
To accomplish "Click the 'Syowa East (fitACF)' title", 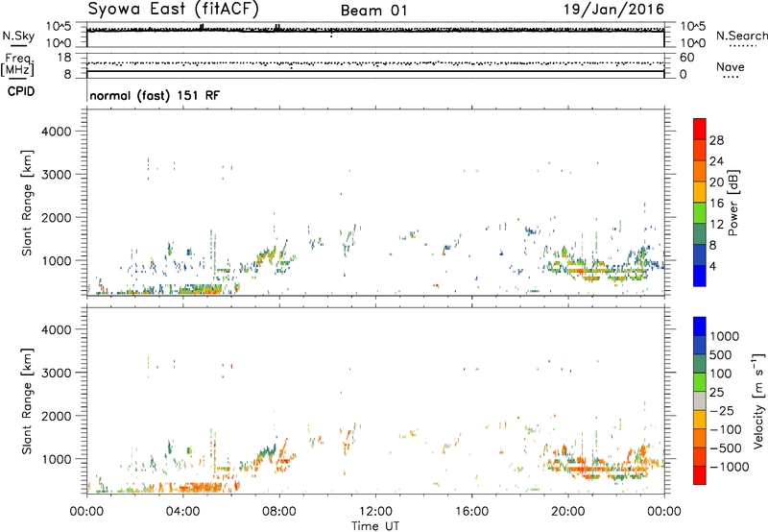I will [173, 10].
